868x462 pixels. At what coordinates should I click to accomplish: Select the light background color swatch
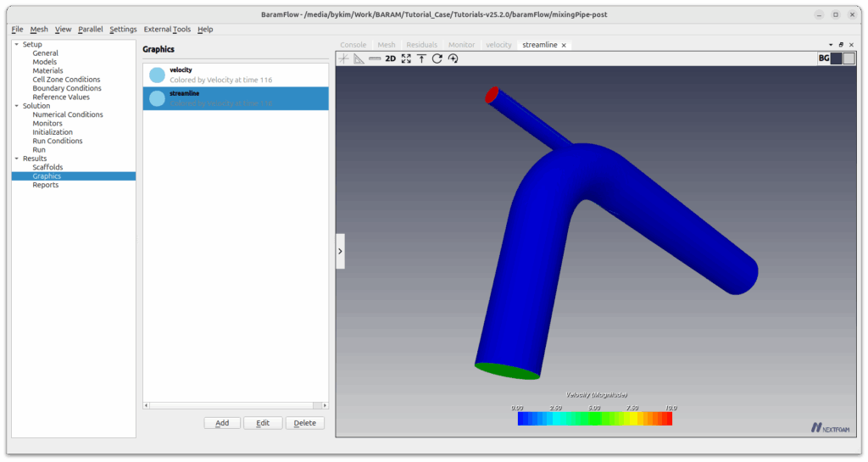849,58
